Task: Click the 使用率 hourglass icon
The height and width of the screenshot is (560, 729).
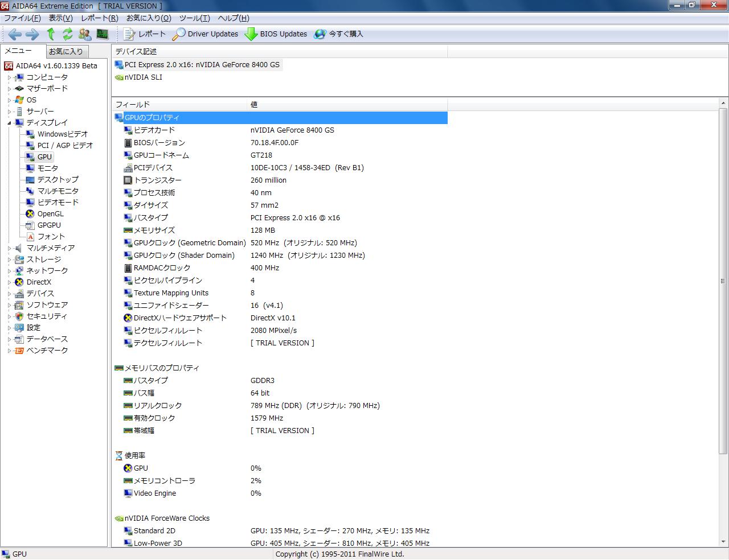Action: coord(119,456)
